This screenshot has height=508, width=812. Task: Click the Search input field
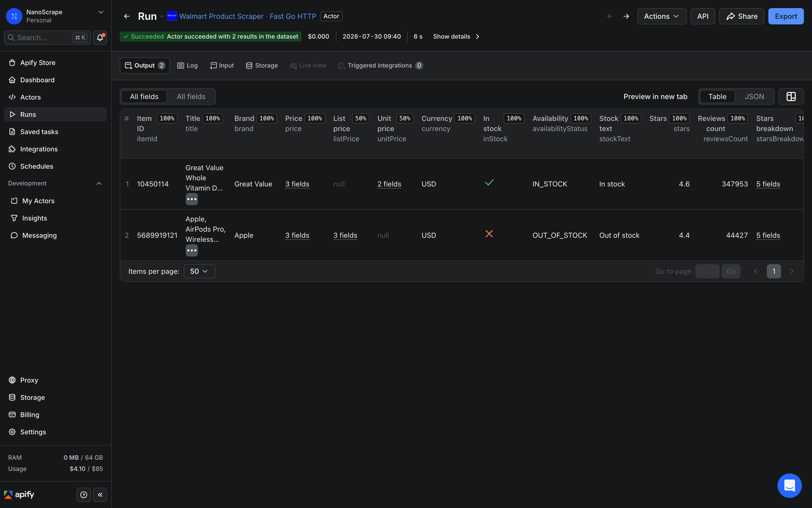(x=47, y=38)
